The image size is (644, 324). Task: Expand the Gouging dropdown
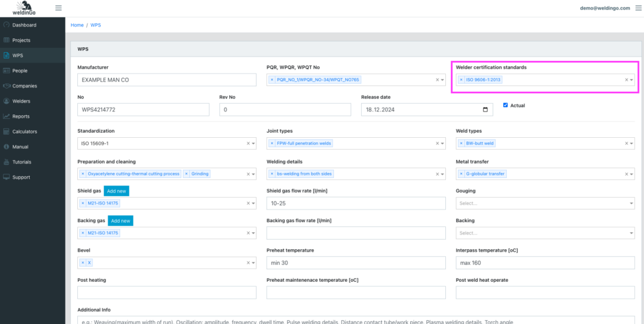click(631, 204)
